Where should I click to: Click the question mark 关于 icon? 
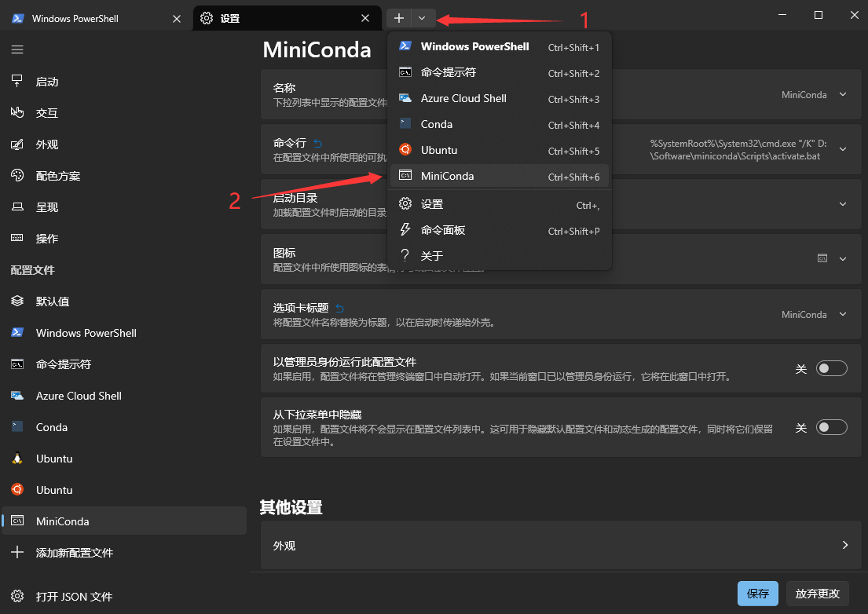pos(405,255)
